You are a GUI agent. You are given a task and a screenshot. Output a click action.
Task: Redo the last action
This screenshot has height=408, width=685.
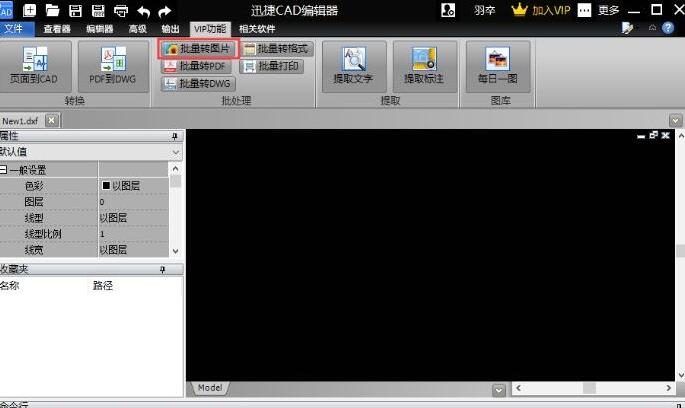click(164, 11)
